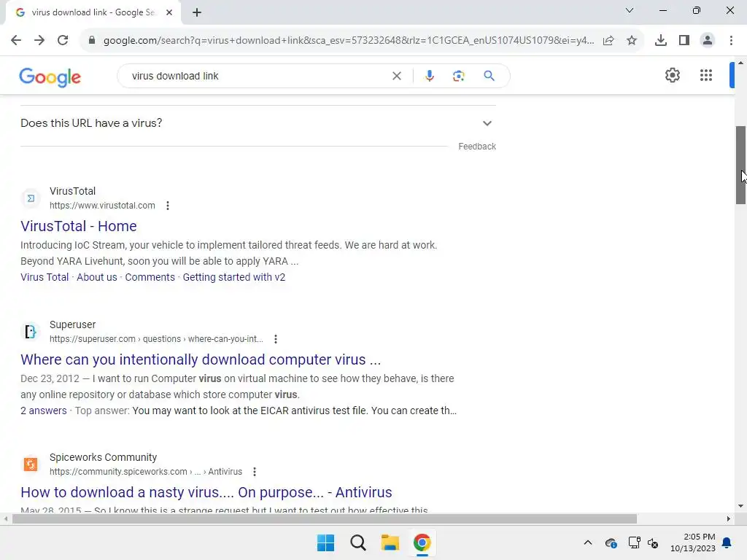Screen dimensions: 747x560
Task: Open the 'About us' sitelink
Action: pos(97,277)
